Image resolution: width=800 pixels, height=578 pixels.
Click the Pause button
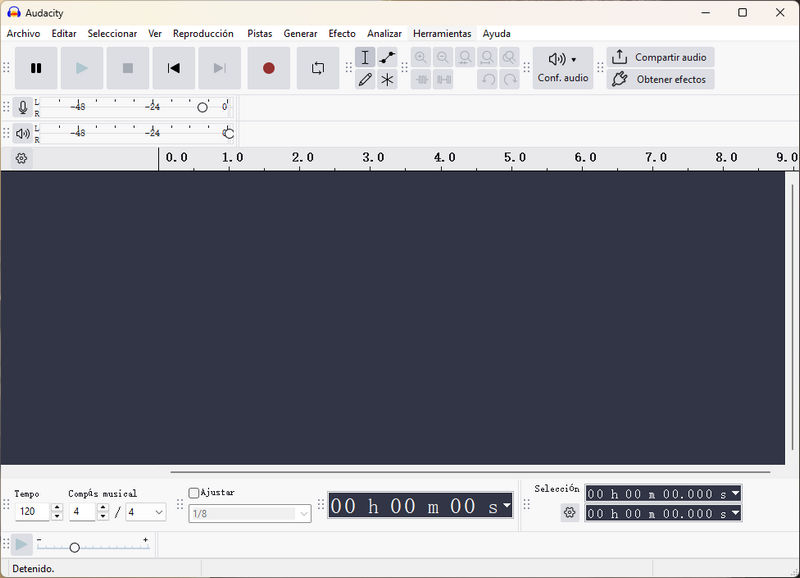pyautogui.click(x=36, y=68)
